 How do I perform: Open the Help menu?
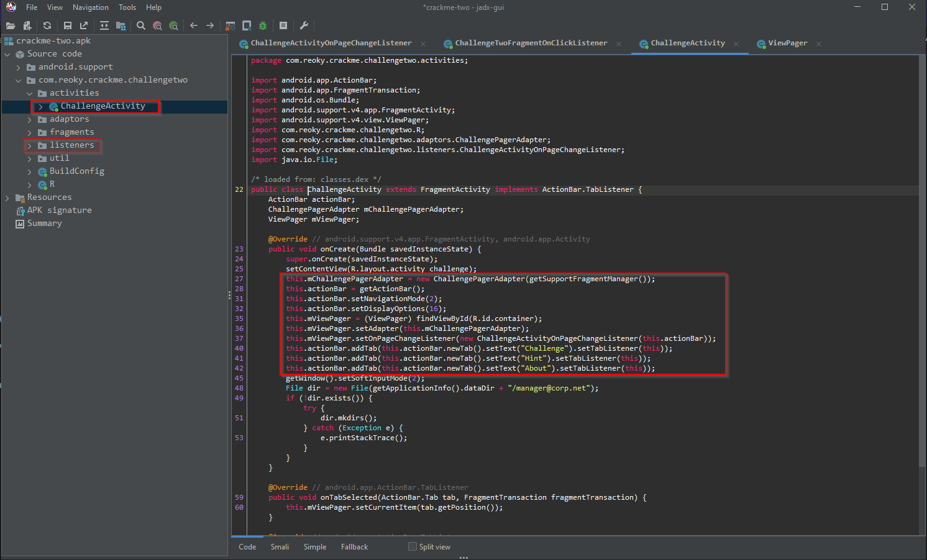pos(153,7)
